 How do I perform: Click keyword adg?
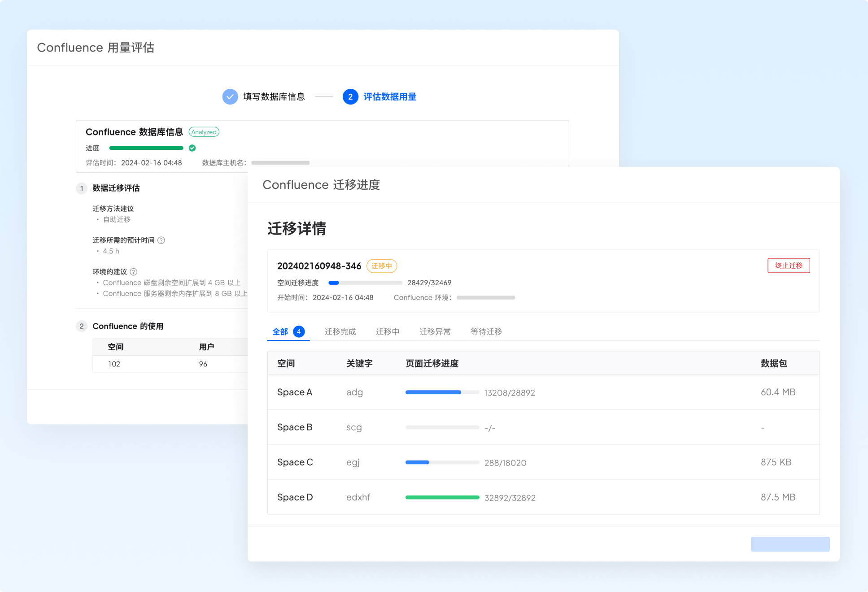click(x=354, y=392)
